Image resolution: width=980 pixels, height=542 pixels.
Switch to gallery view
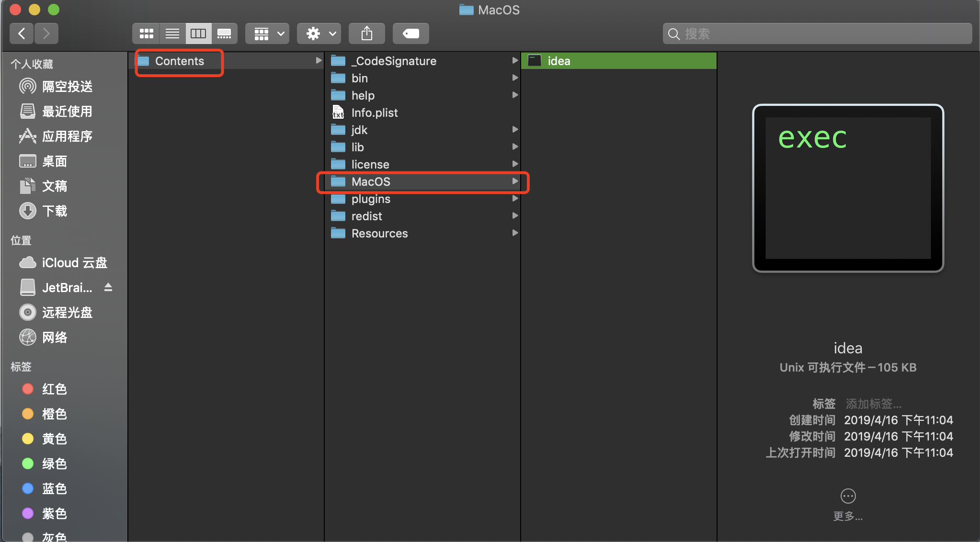[x=224, y=34]
